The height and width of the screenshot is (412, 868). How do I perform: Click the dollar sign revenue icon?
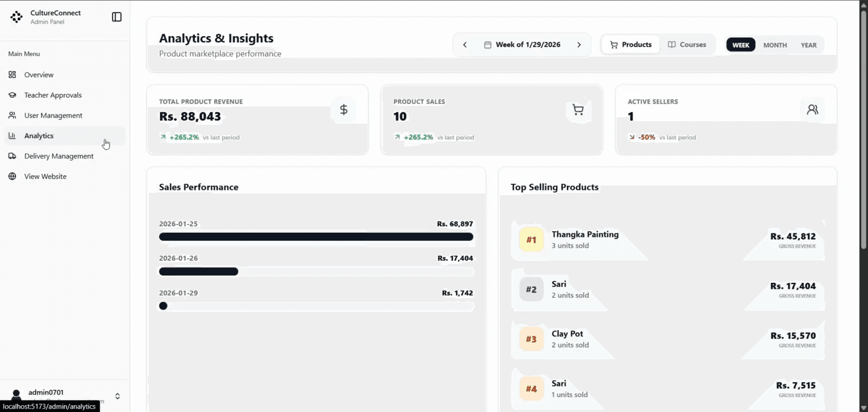(x=344, y=109)
